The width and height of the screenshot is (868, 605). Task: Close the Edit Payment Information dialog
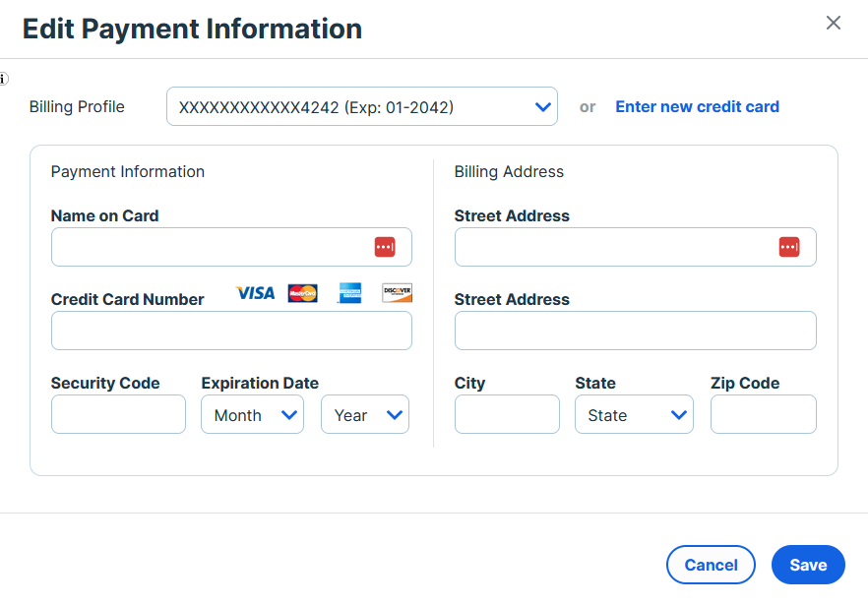click(x=834, y=23)
